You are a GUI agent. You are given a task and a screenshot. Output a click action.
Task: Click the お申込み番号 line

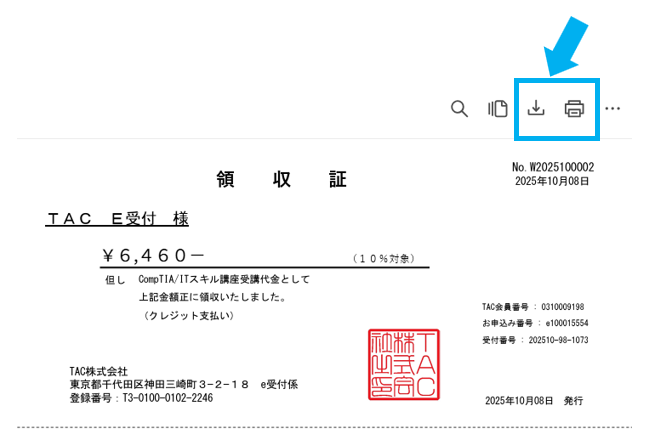[534, 323]
